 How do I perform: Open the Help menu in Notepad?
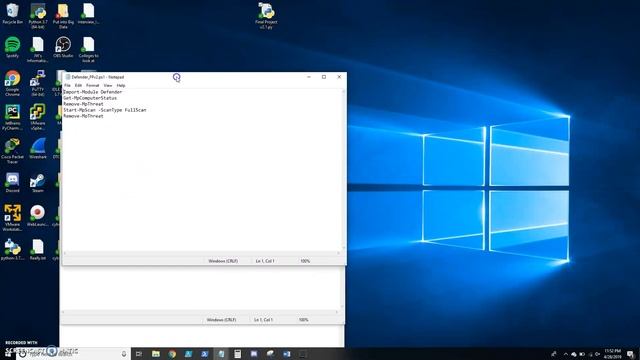pyautogui.click(x=121, y=85)
